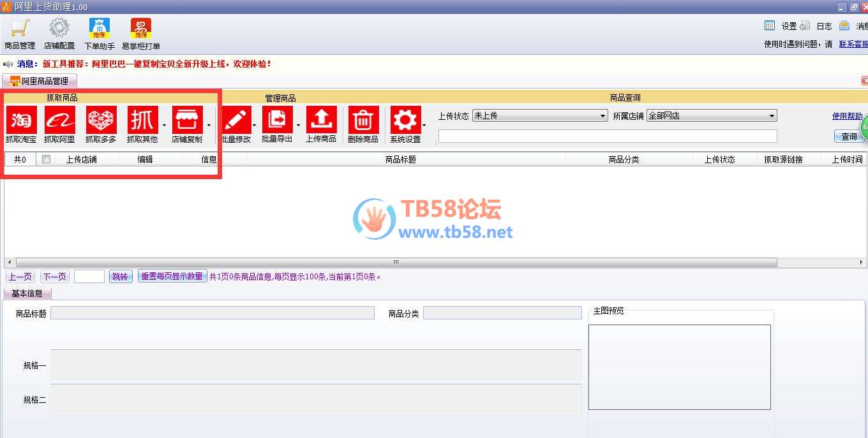
Task: Select the 阿里商品管理 tab
Action: [40, 81]
